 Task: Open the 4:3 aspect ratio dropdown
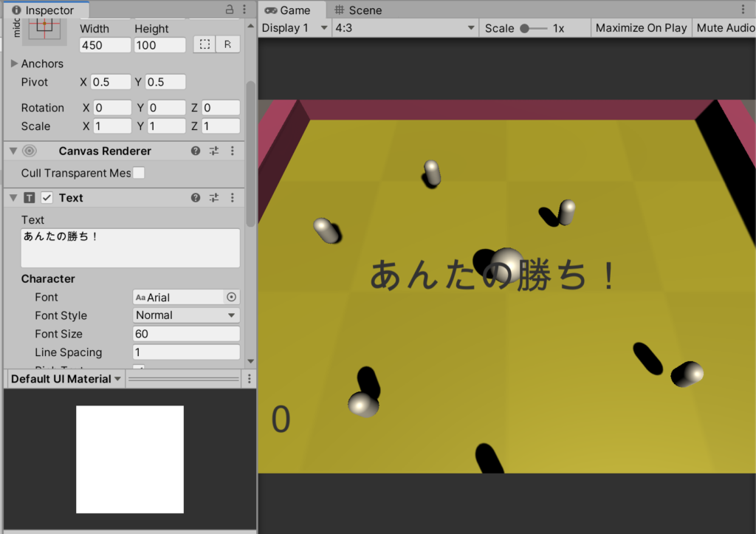pyautogui.click(x=405, y=28)
